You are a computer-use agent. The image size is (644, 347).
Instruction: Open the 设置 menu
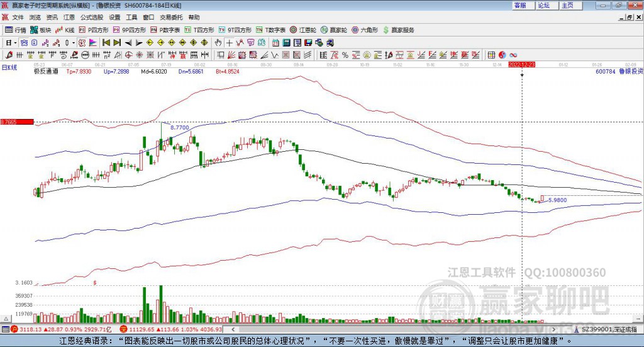(x=114, y=17)
